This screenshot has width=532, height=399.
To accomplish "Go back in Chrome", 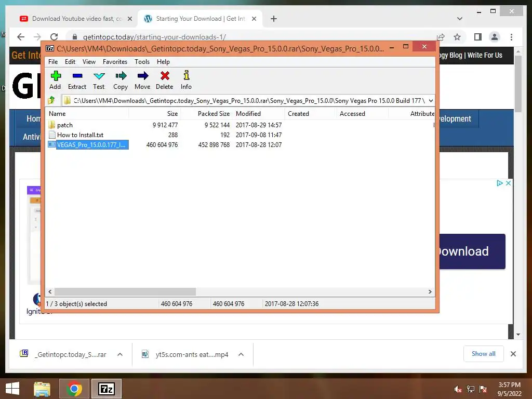I will click(x=21, y=37).
